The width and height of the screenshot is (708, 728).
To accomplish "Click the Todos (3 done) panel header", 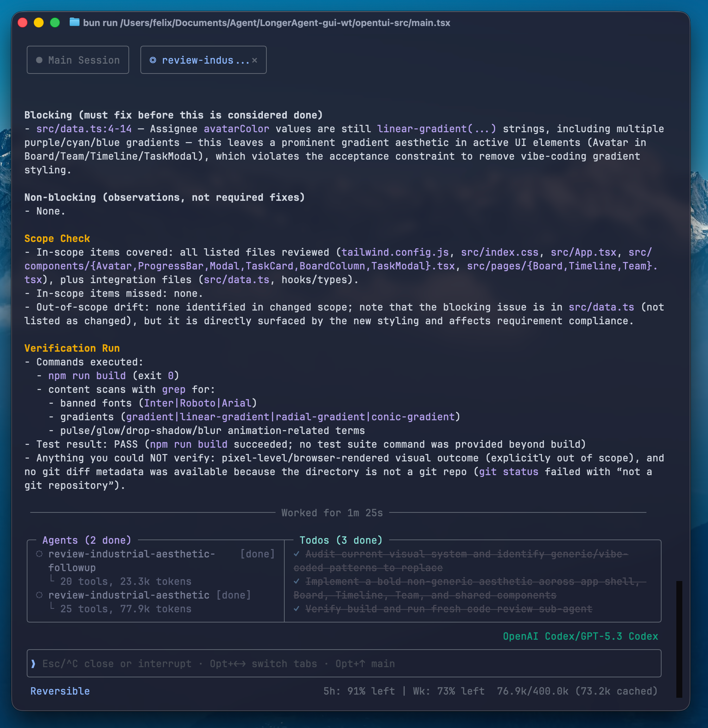I will click(x=341, y=540).
